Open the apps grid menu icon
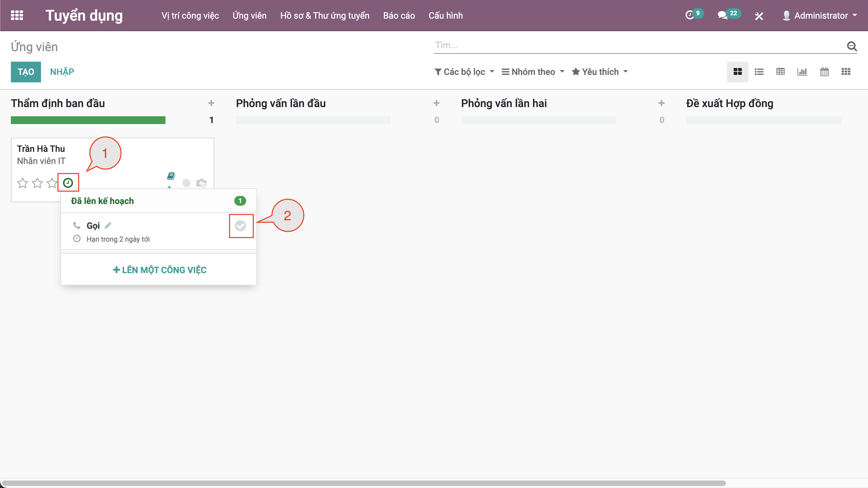This screenshot has height=488, width=868. click(17, 15)
